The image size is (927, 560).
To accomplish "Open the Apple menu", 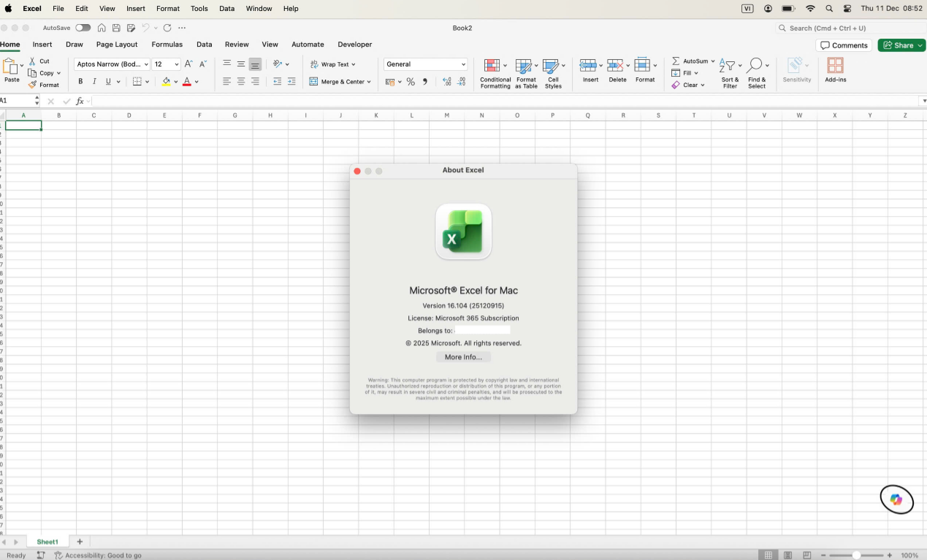I will pyautogui.click(x=9, y=9).
